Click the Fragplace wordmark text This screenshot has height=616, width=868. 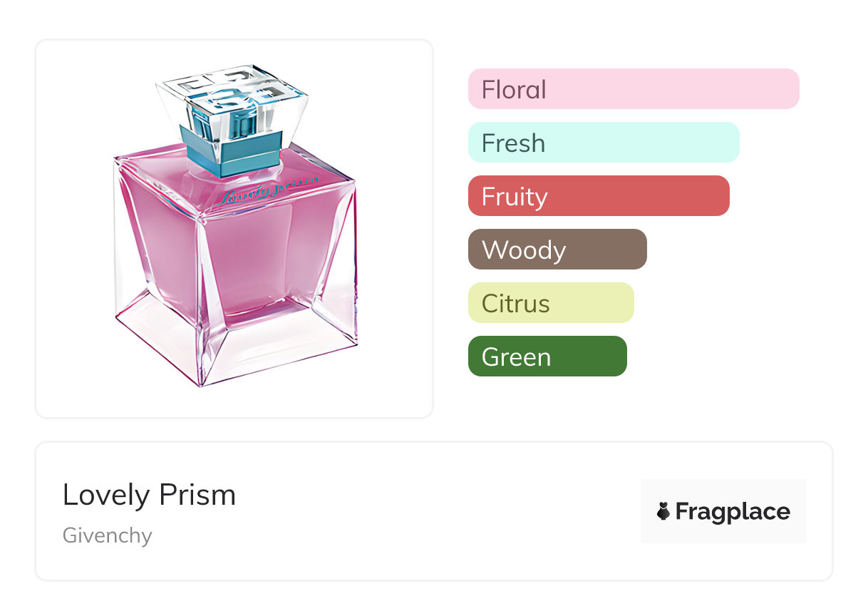(x=733, y=511)
